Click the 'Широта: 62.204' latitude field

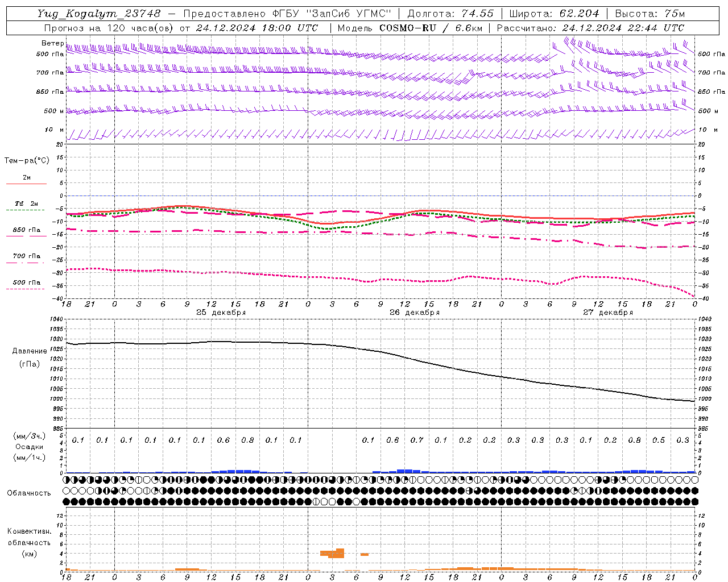coord(554,14)
